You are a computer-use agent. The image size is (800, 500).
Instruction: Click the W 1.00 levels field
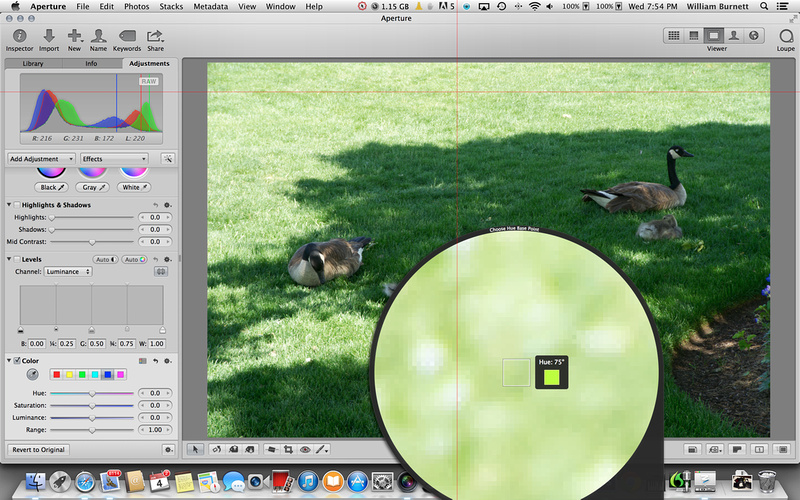coord(157,344)
